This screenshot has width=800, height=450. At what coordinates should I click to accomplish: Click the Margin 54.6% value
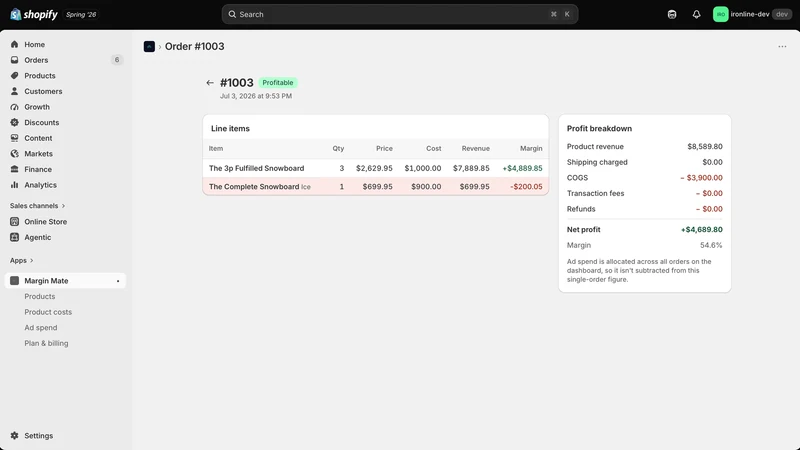(711, 245)
